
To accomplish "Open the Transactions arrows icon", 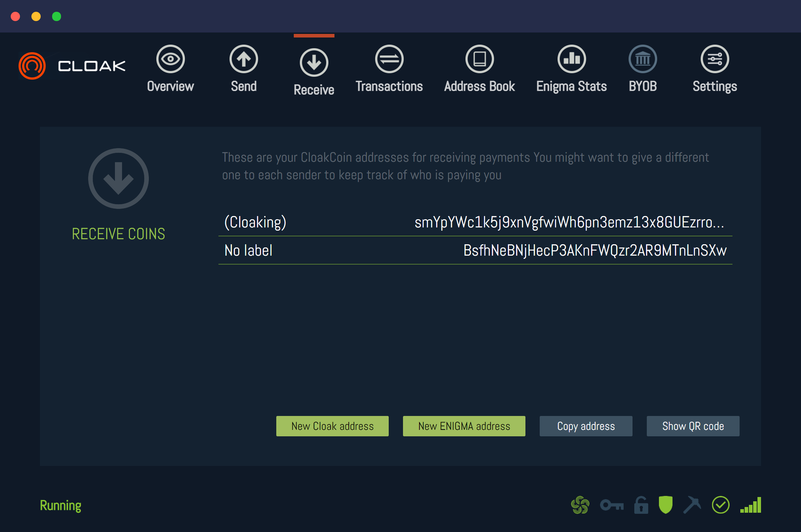I will click(389, 59).
